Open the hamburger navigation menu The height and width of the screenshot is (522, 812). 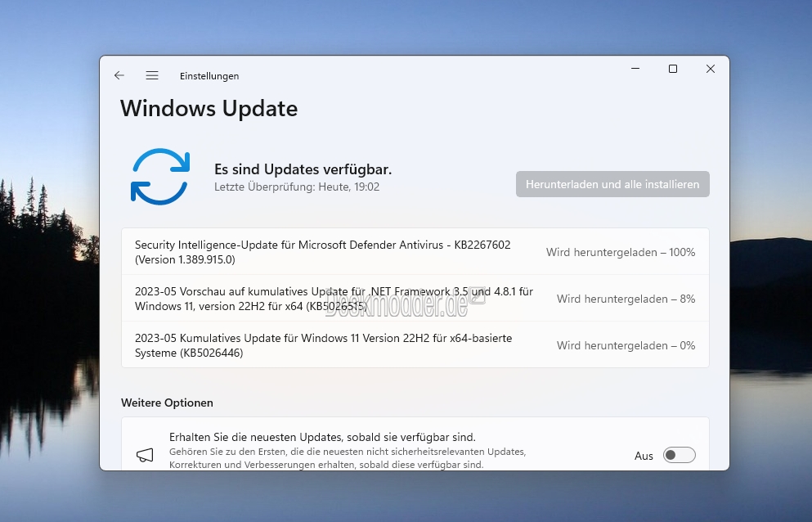pyautogui.click(x=152, y=76)
